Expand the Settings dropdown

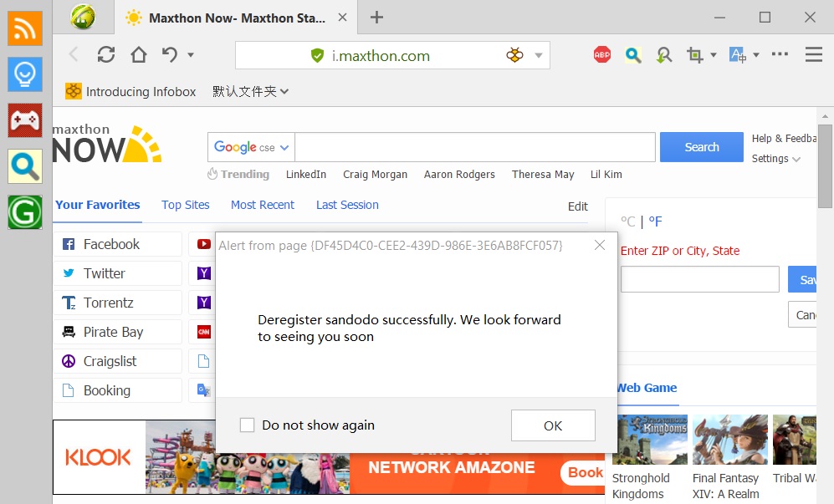click(775, 159)
